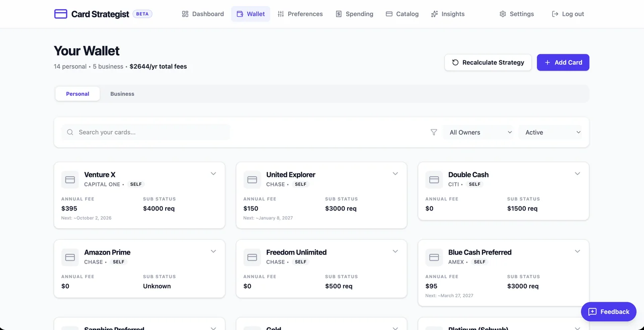This screenshot has width=644, height=330.
Task: View the Insights page
Action: (448, 14)
